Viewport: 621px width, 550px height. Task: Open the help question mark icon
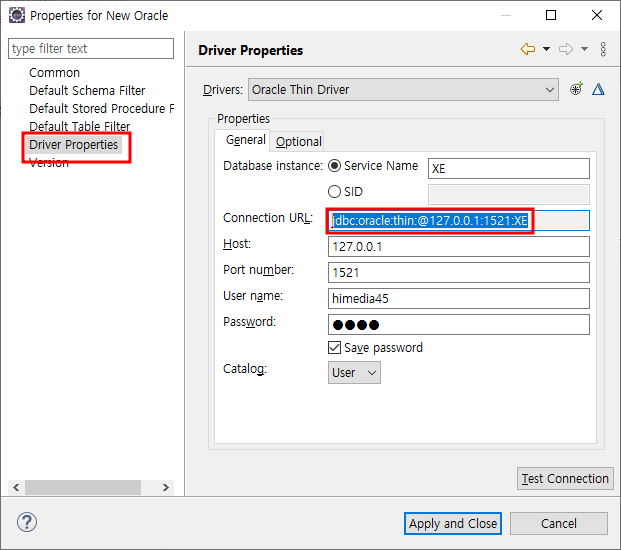pyautogui.click(x=27, y=522)
